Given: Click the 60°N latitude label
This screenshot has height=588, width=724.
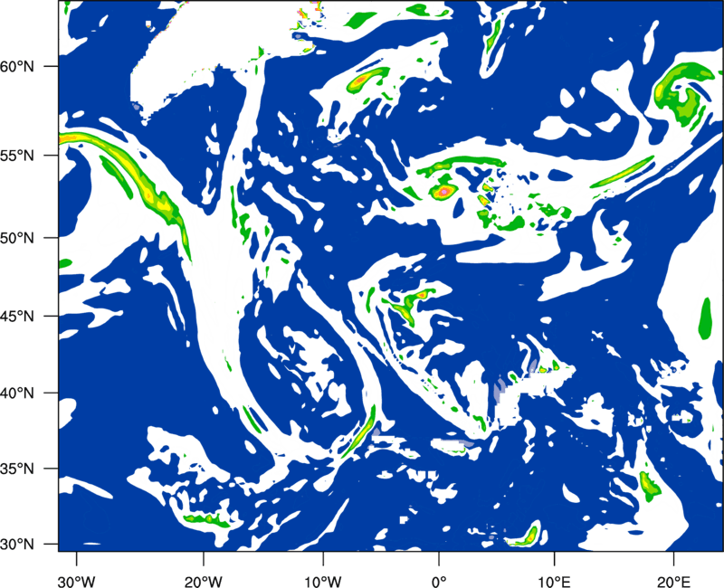Looking at the screenshot, I should click(17, 67).
